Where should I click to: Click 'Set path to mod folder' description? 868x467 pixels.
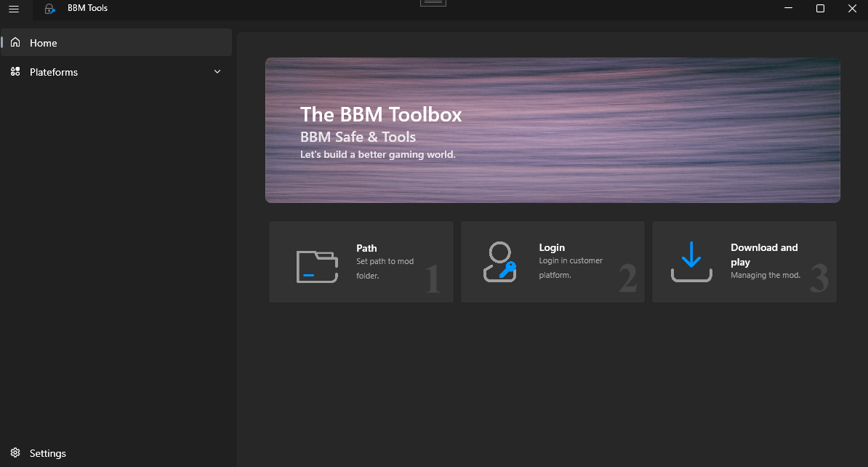(x=385, y=268)
